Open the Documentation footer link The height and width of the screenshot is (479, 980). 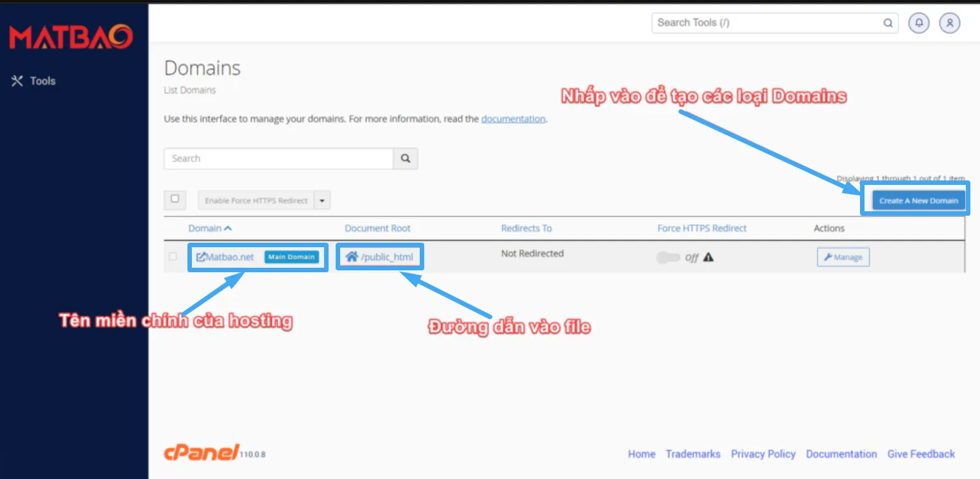pos(841,454)
